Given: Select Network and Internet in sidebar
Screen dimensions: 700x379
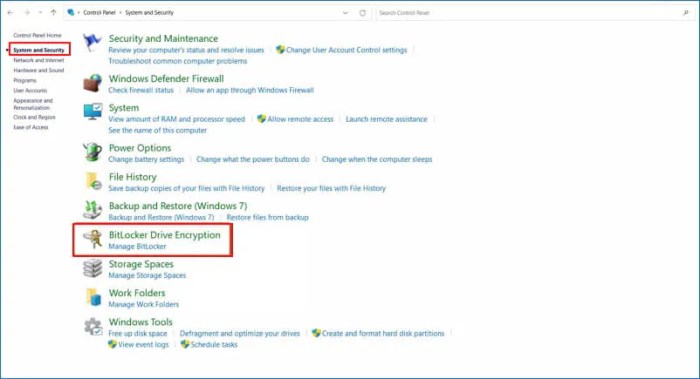Looking at the screenshot, I should [x=38, y=60].
